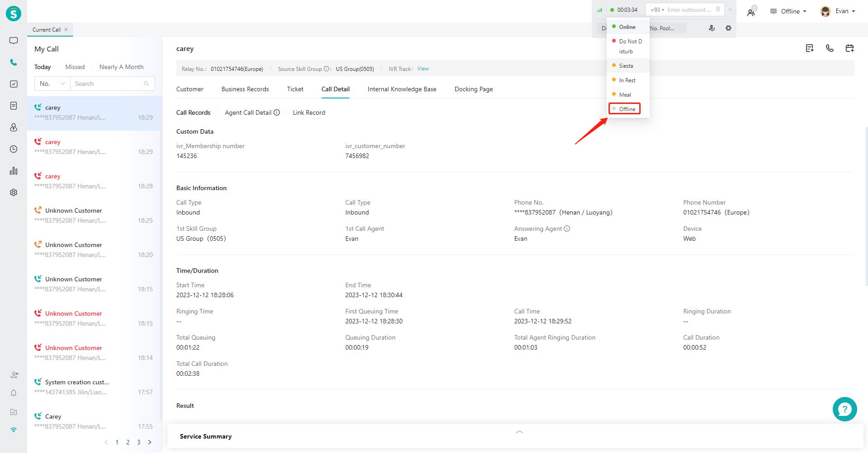Close the Current Call tab

tap(66, 29)
